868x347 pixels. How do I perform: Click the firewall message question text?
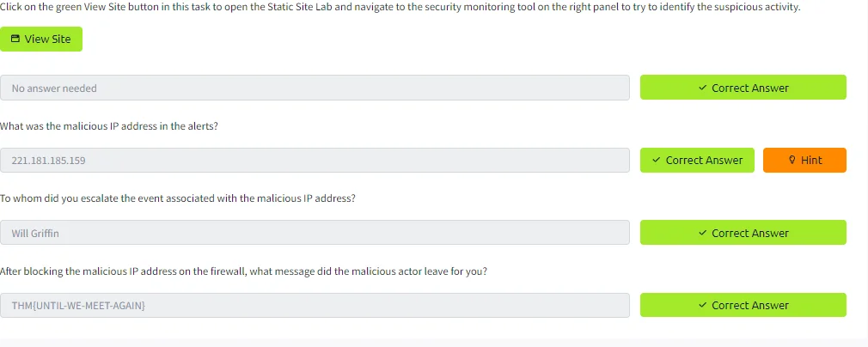243,271
